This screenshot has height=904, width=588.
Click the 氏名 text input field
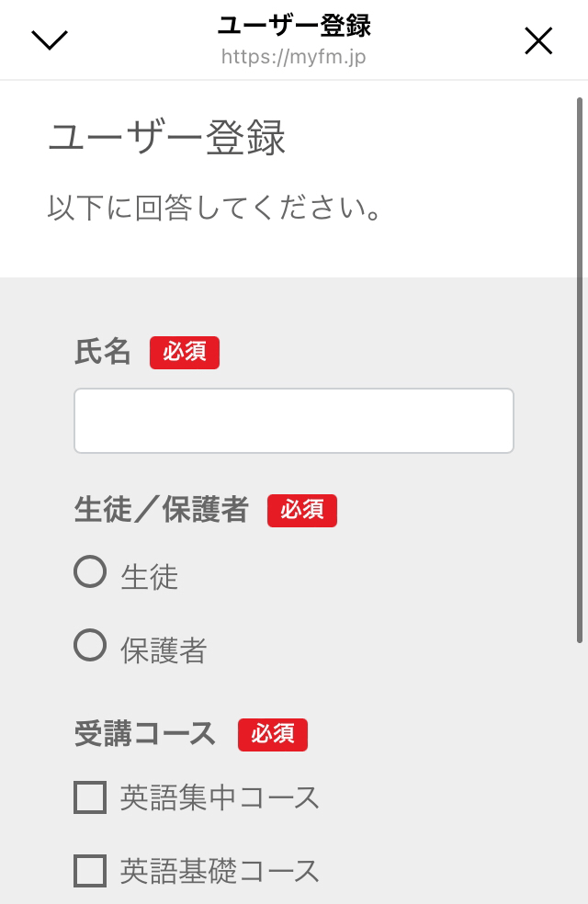pyautogui.click(x=294, y=421)
